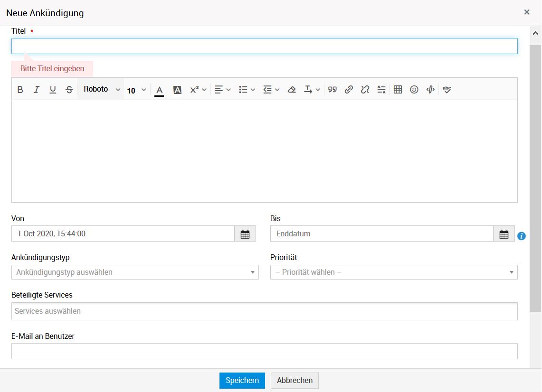
Task: Insert a horizontal line
Action: 381,89
